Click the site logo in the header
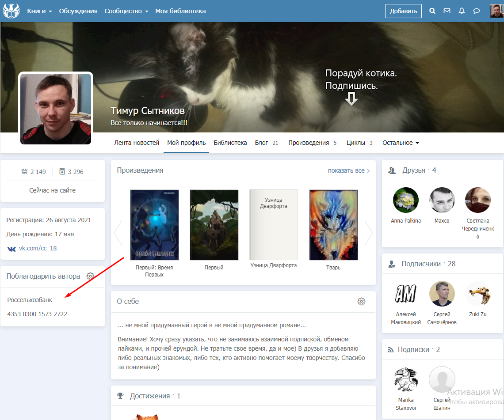Screen dimensions: 504x420 [11, 11]
